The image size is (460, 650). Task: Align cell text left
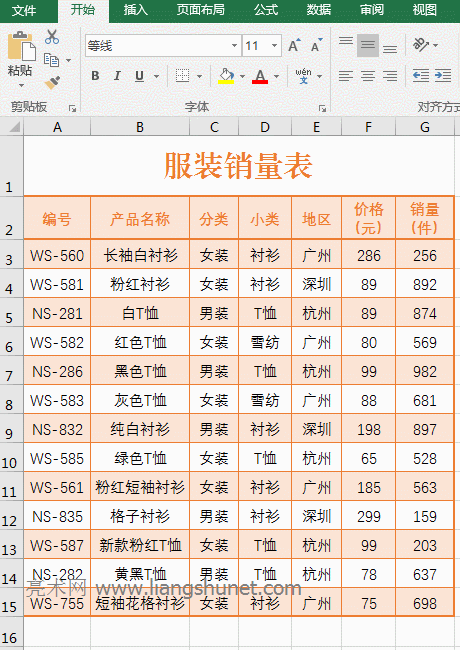(346, 76)
